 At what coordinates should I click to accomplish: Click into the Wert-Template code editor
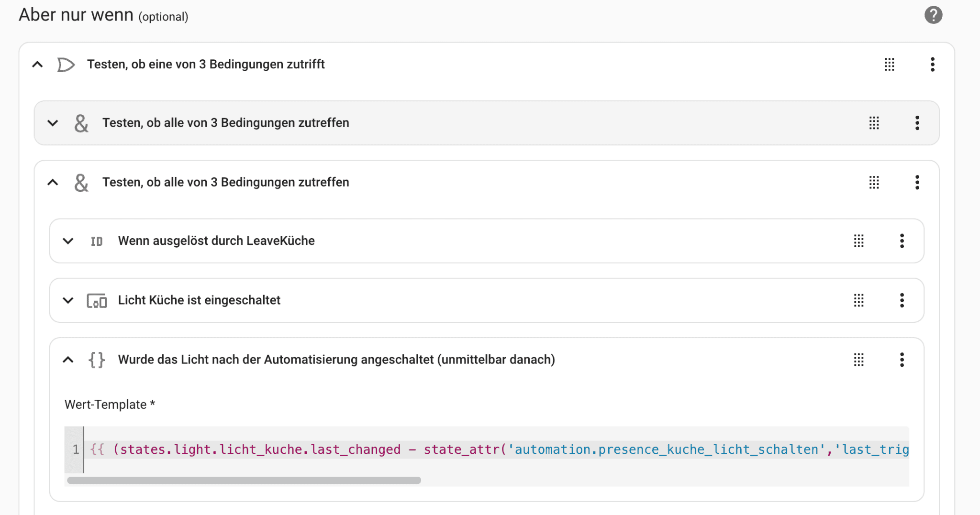[479, 449]
